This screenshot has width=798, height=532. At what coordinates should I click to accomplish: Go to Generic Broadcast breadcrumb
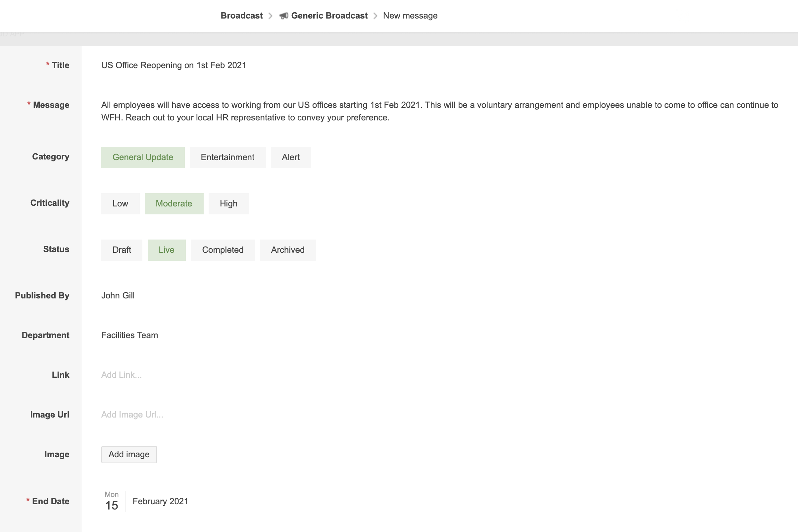[329, 16]
